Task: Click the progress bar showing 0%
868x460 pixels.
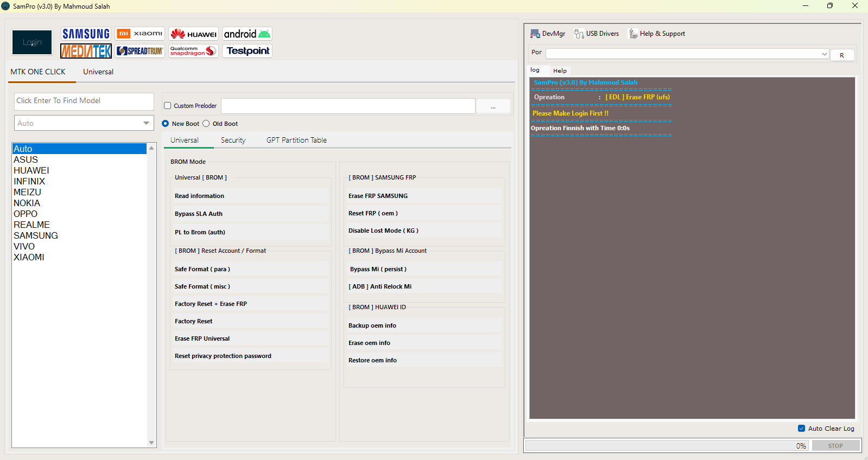Action: tap(667, 446)
